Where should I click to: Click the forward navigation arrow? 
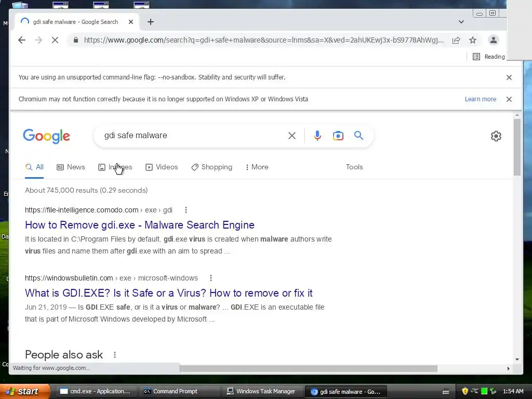(x=38, y=40)
